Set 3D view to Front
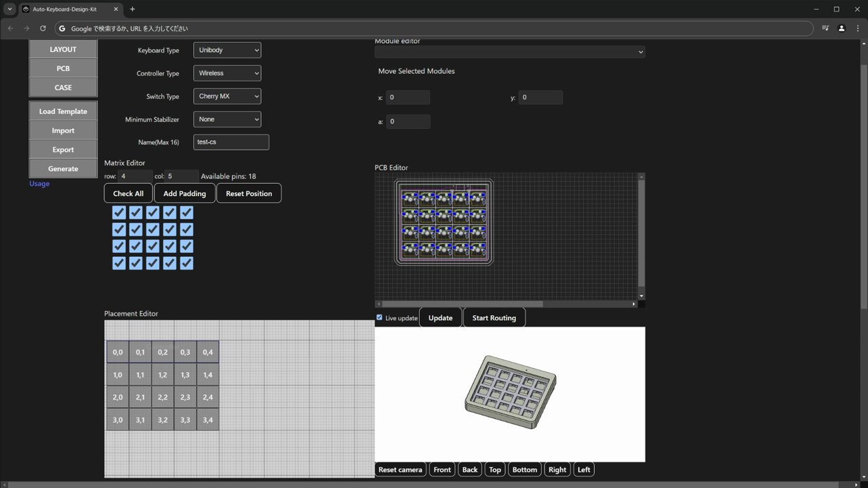 coord(442,470)
